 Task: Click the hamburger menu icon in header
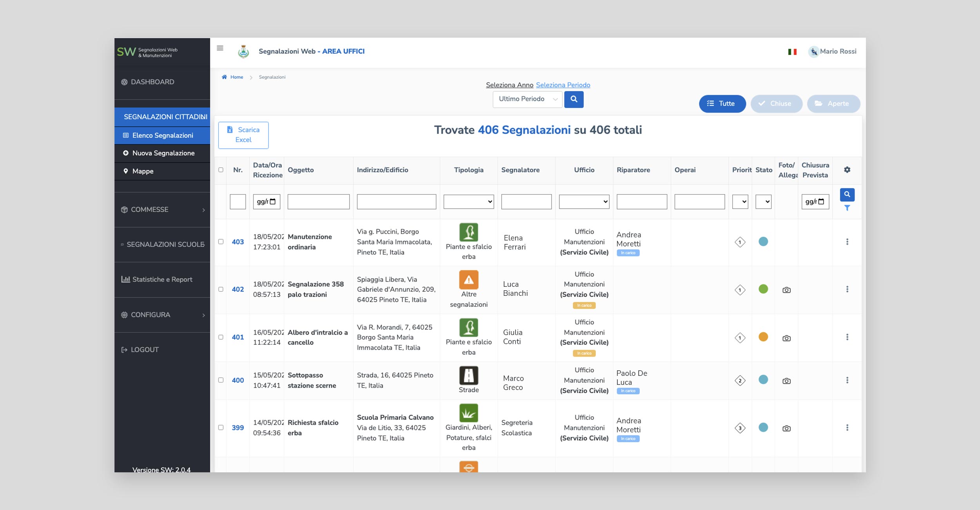point(220,48)
